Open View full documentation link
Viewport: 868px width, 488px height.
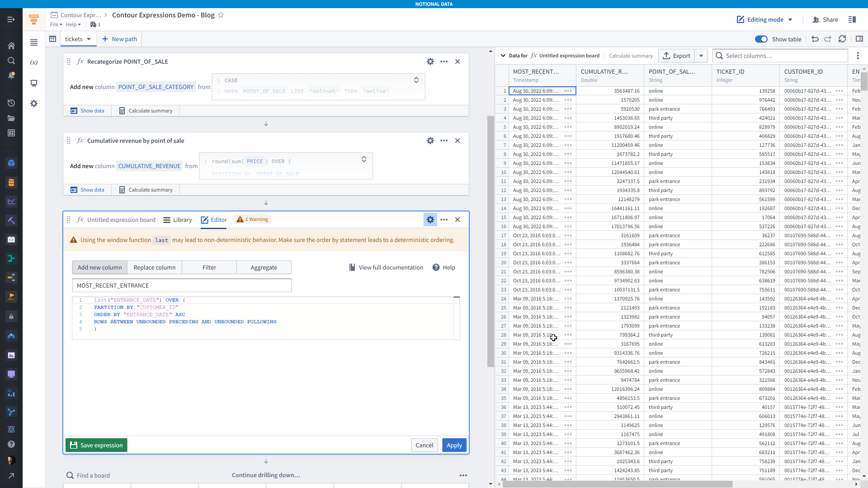coord(386,267)
